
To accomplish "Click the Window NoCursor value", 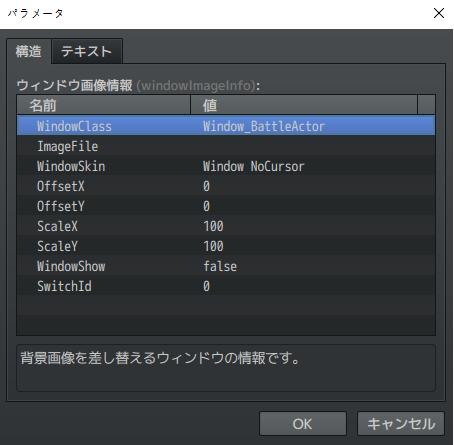I will click(x=254, y=166).
